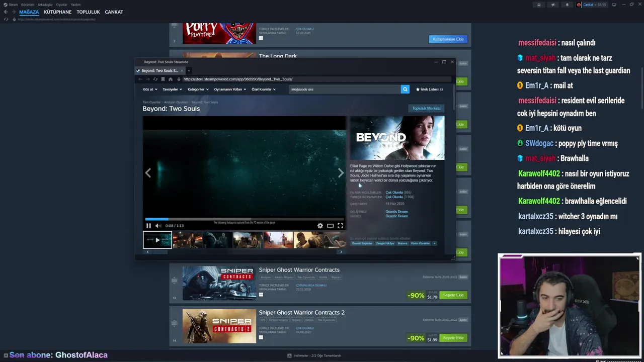This screenshot has width=644, height=362.
Task: Open the CANKAT profile tab
Action: [x=114, y=12]
